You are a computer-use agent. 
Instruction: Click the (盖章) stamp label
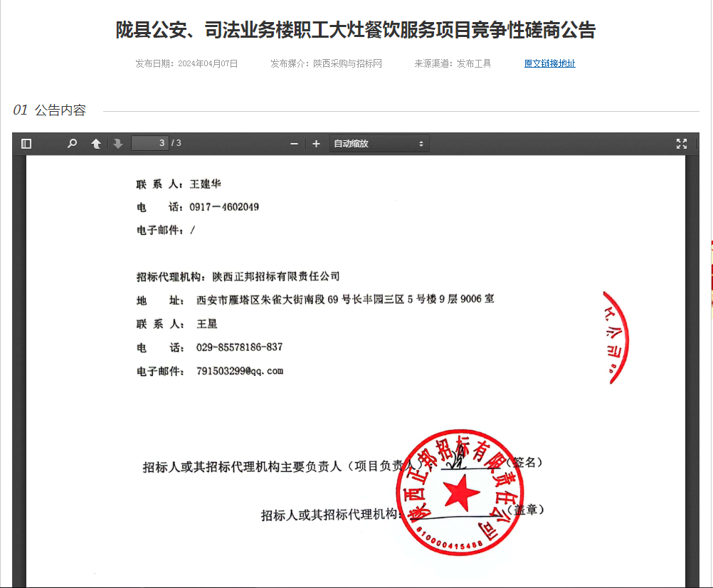click(525, 510)
